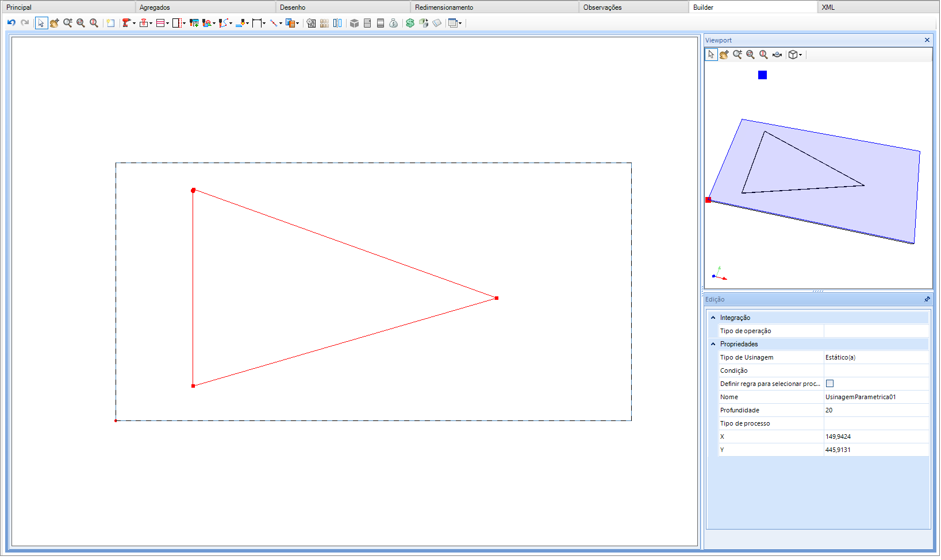The height and width of the screenshot is (560, 941).
Task: Click the blue split columns icon
Action: [x=337, y=23]
